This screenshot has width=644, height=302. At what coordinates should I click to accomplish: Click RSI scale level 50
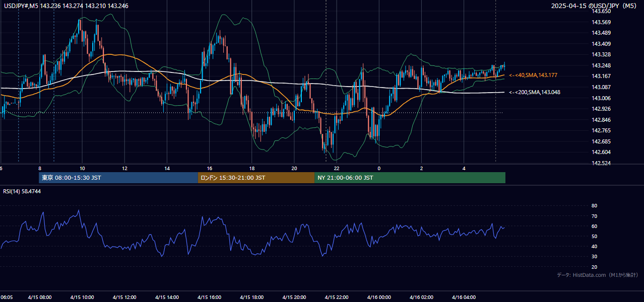[594, 236]
